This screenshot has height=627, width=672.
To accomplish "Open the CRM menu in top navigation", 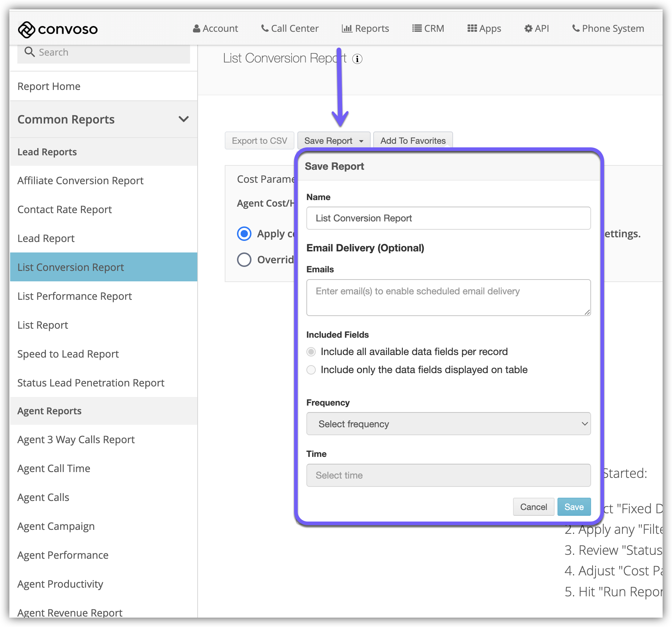I will 428,29.
